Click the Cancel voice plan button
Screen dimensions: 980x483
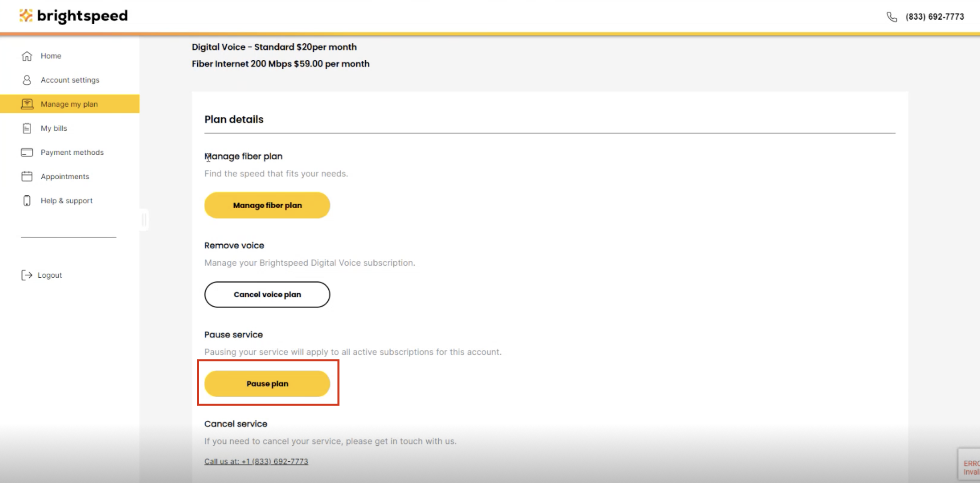(267, 294)
